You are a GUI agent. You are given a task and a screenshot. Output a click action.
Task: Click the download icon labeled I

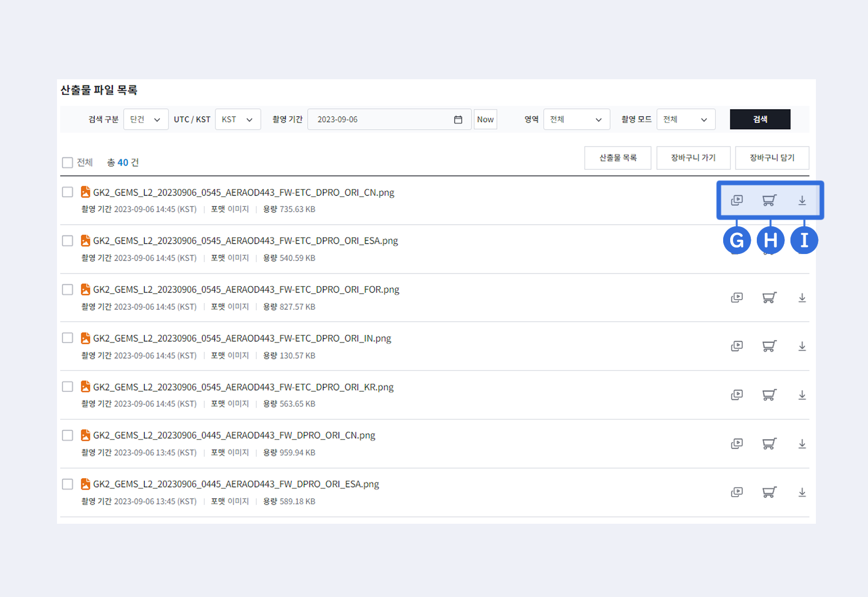pyautogui.click(x=802, y=200)
